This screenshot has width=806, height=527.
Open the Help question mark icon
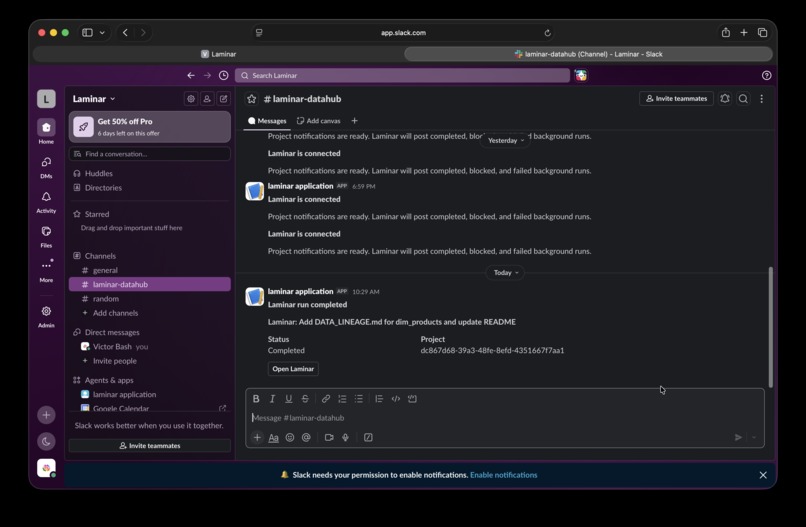766,75
